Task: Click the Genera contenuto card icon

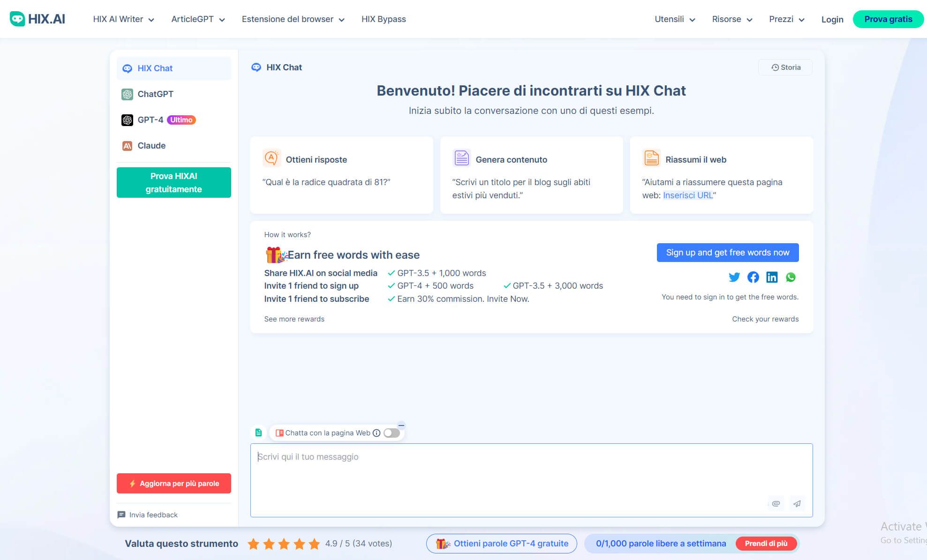Action: click(461, 158)
